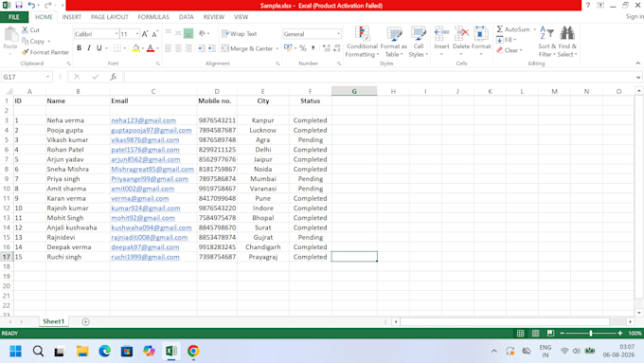
Task: Switch to the DATA tab
Action: click(186, 17)
